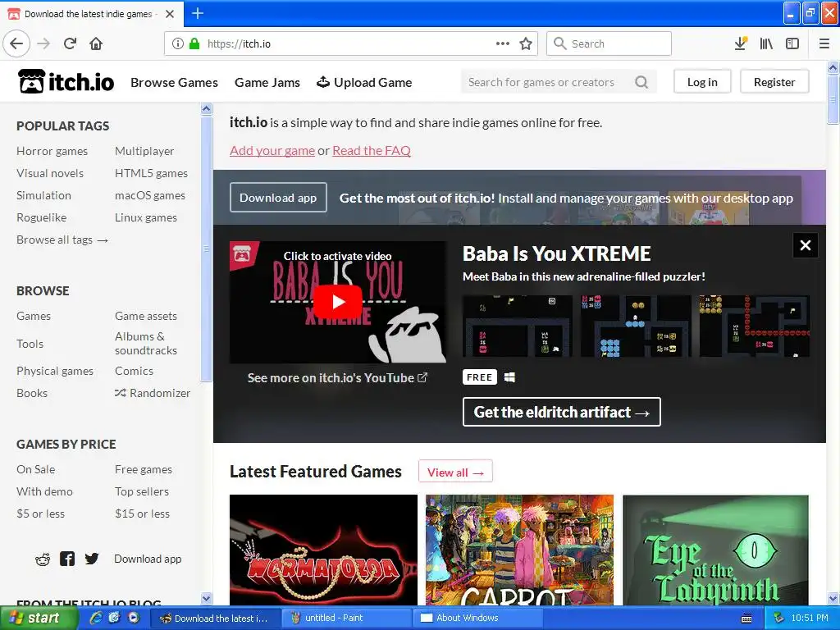This screenshot has height=630, width=840.
Task: Switch to untitled - Paint taskbar window
Action: [x=345, y=619]
